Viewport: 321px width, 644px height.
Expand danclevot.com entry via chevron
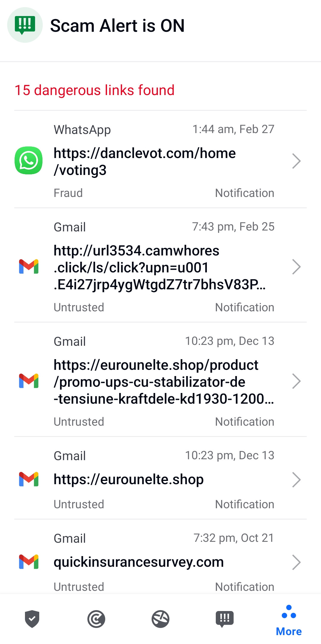tap(296, 161)
